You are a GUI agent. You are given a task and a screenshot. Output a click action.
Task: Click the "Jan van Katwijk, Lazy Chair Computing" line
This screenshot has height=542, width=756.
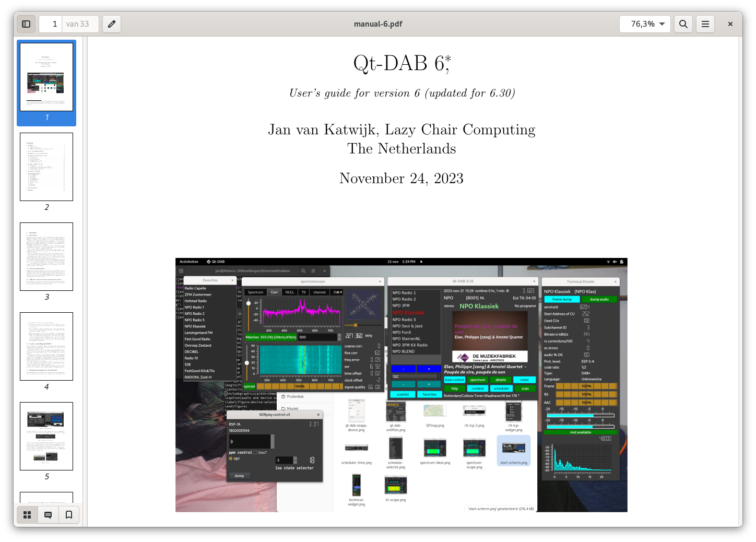(401, 129)
